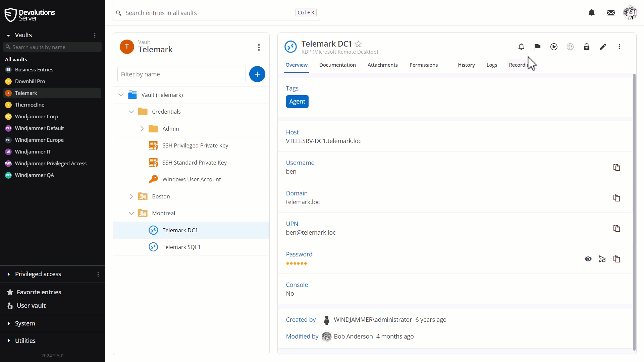
Task: Click the search vaults by name input field
Action: click(52, 47)
